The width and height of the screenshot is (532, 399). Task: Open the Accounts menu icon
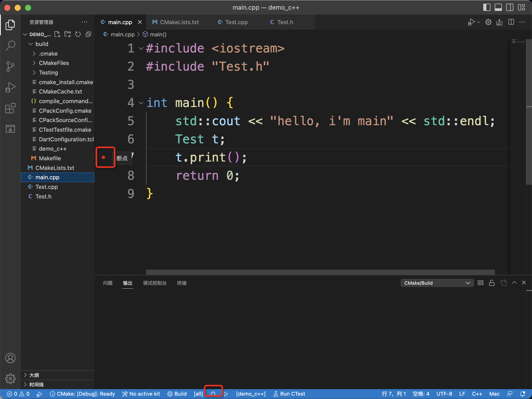(10, 358)
